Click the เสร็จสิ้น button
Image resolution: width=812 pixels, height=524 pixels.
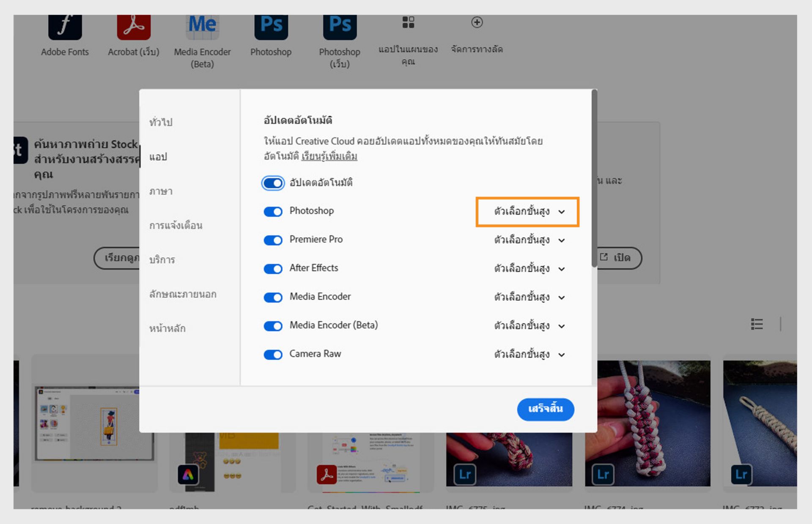coord(545,409)
